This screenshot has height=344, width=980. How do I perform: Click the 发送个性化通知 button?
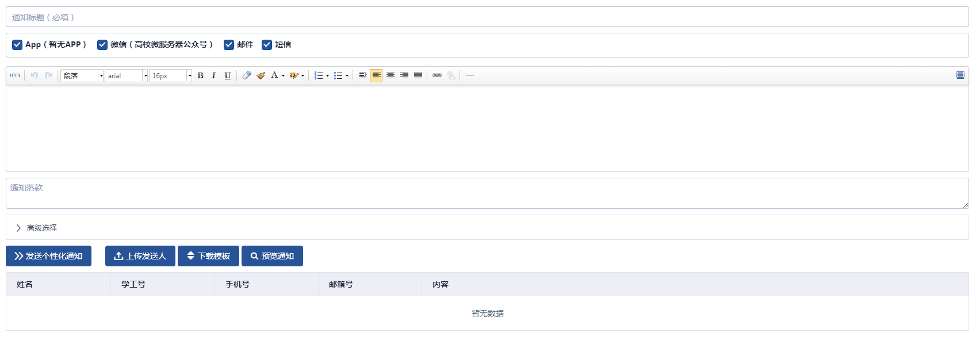[x=48, y=256]
